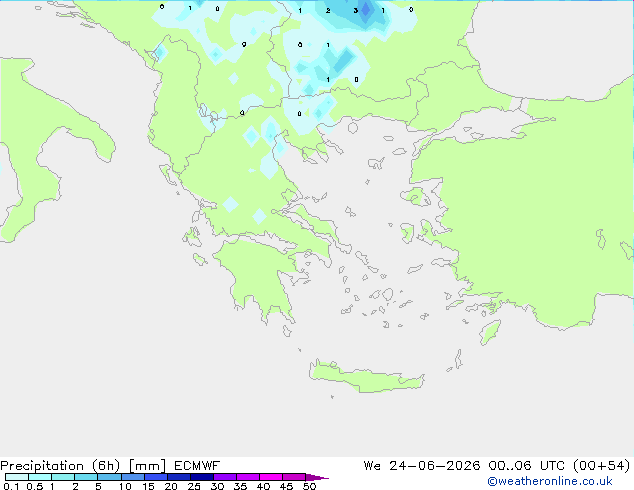
Task: Pick the 10 to 15 mm legend swatch
Action: pos(132,477)
